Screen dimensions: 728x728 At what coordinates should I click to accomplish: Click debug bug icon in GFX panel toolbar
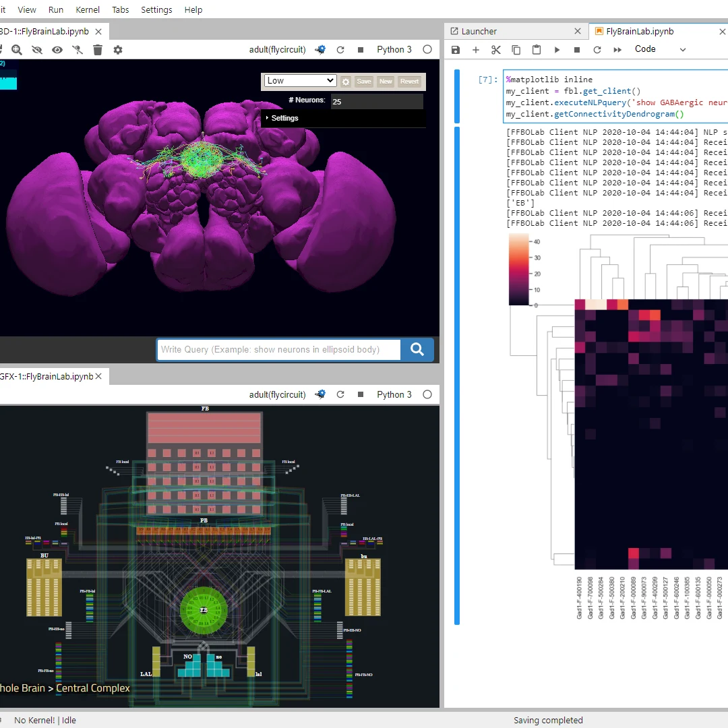[x=320, y=394]
